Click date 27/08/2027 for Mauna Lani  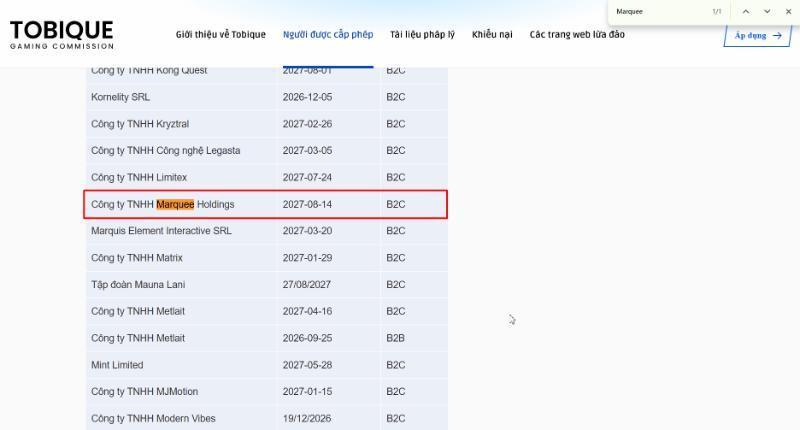[307, 285]
